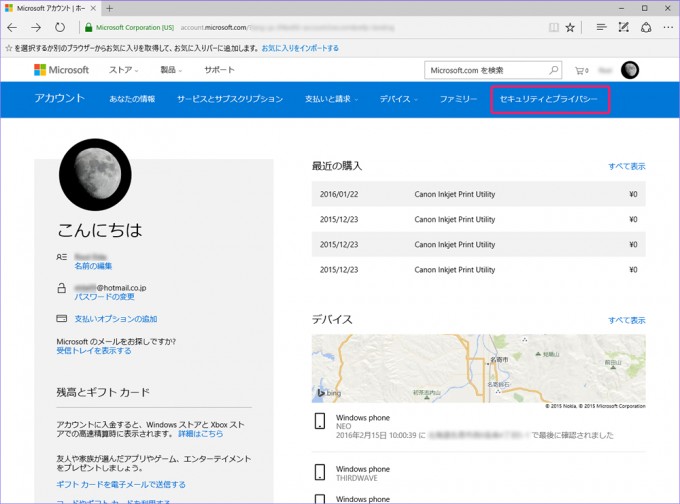This screenshot has width=680, height=504.
Task: Click すべて表示 beside 最近の購入
Action: click(x=627, y=166)
